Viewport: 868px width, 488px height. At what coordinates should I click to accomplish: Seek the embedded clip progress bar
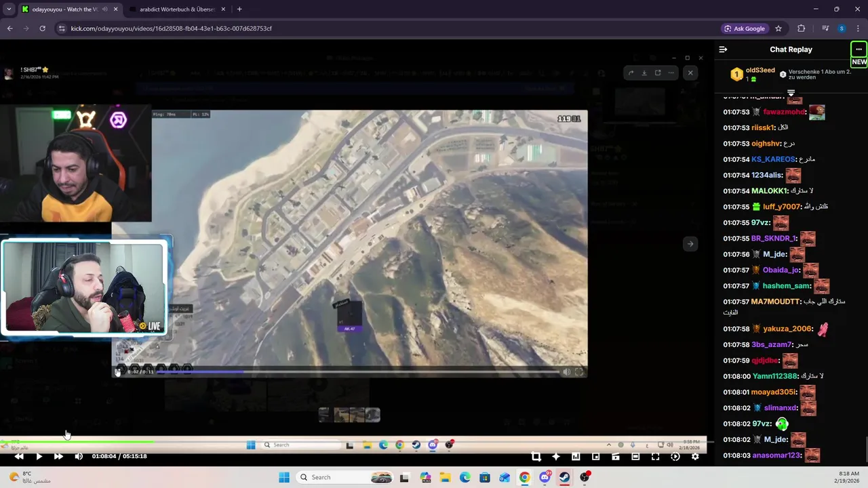pyautogui.click(x=359, y=371)
